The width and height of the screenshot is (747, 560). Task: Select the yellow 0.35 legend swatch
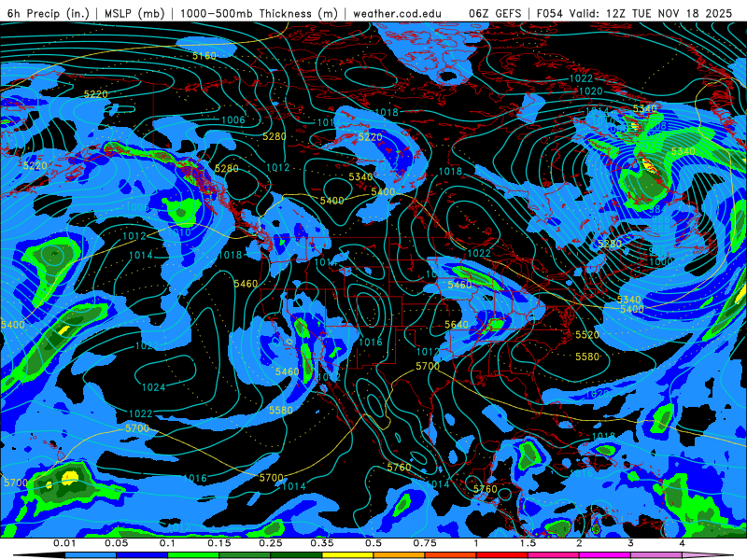[x=347, y=555]
